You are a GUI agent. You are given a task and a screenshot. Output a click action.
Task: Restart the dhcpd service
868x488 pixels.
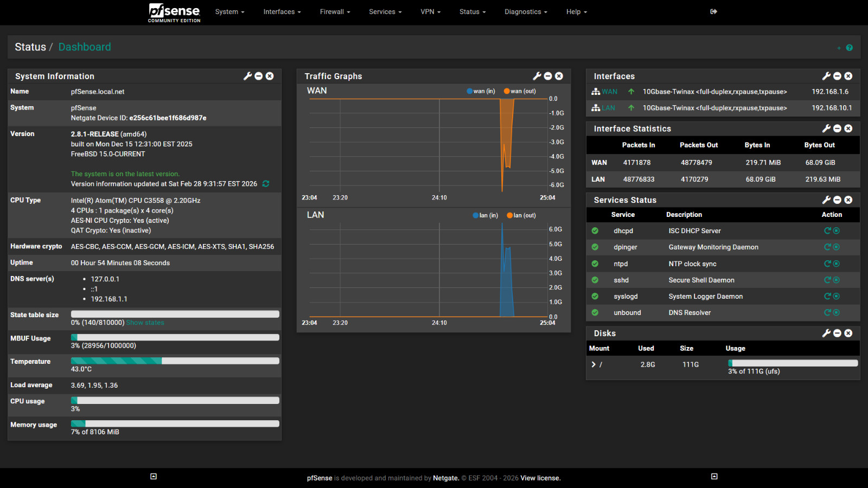coord(827,231)
